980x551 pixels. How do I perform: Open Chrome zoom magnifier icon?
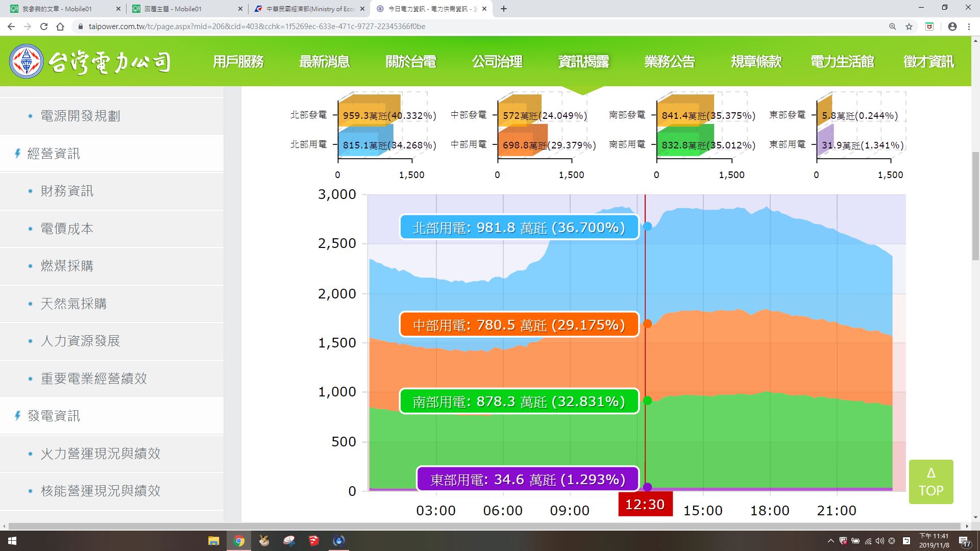(x=893, y=27)
